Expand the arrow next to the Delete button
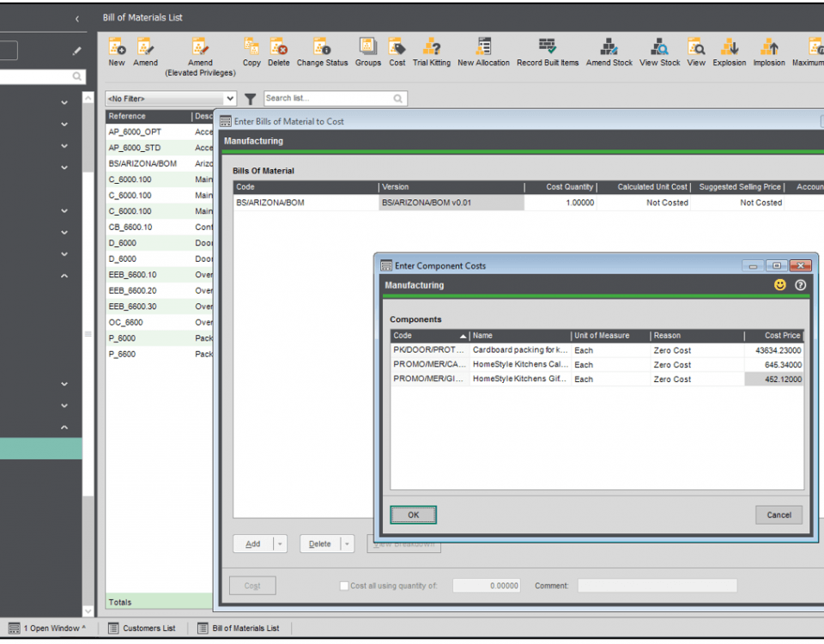Viewport: 824px width, 644px height. pyautogui.click(x=347, y=544)
